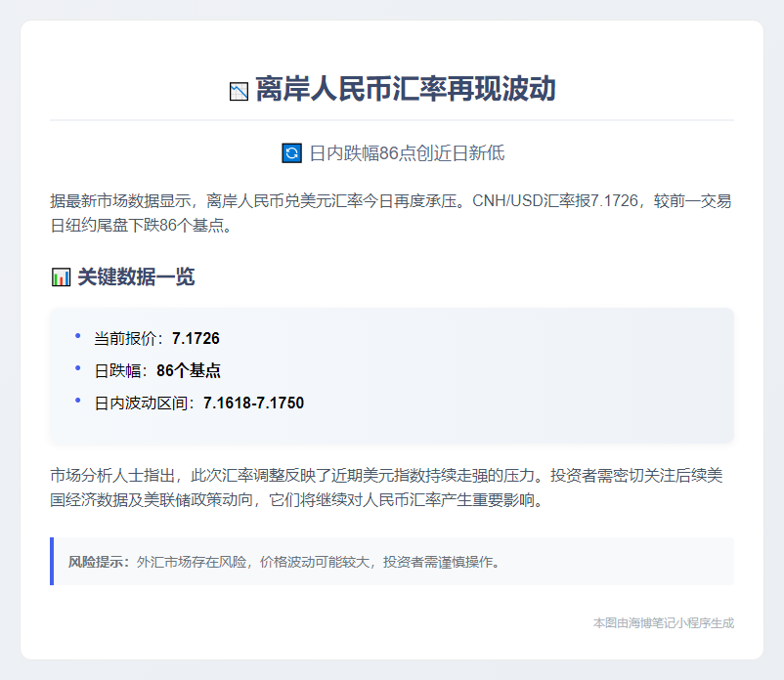Click the bold value 7.1726 in the key data list
This screenshot has width=784, height=680.
(196, 339)
